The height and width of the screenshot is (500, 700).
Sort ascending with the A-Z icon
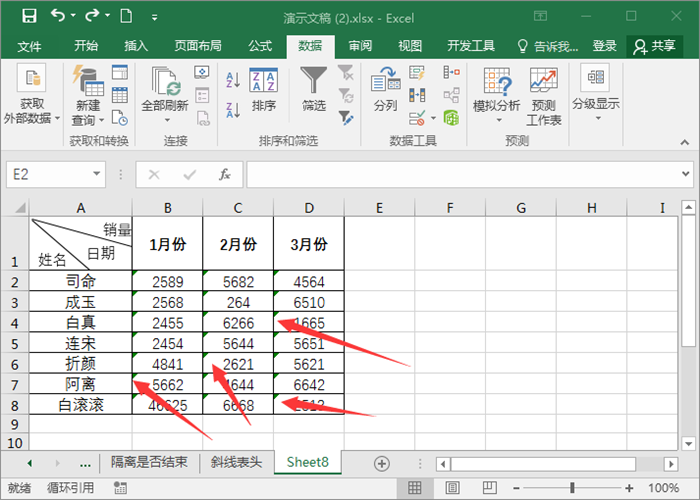(233, 80)
